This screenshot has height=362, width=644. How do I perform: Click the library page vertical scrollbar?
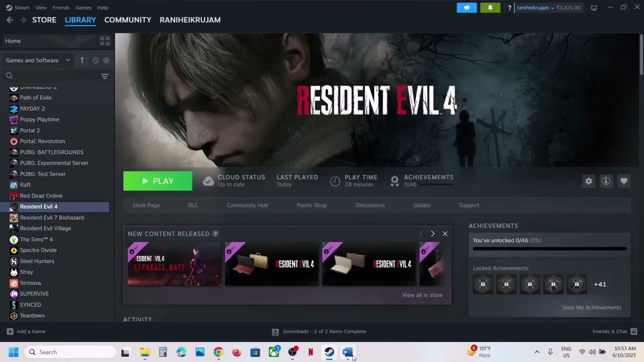coord(641,55)
